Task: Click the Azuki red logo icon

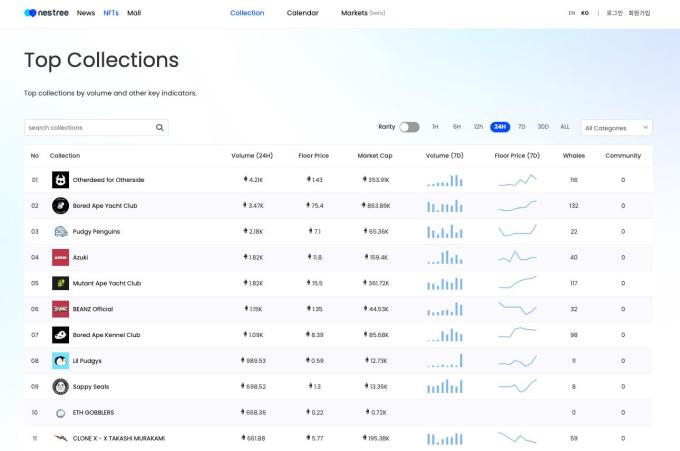Action: [60, 257]
